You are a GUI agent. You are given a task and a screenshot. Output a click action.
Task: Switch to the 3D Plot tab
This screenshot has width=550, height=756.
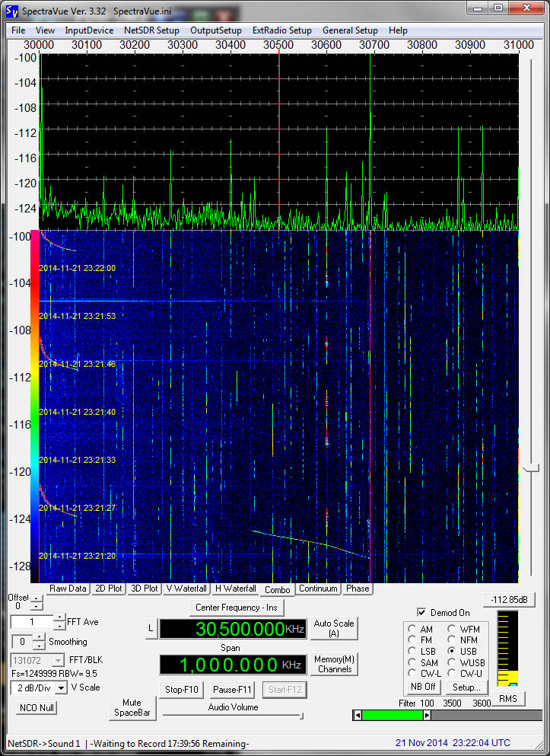145,589
